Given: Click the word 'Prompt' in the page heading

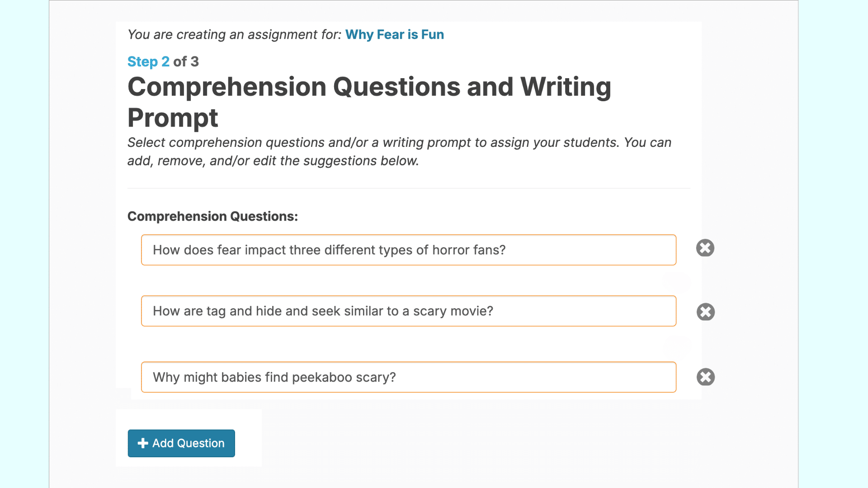Looking at the screenshot, I should [173, 118].
